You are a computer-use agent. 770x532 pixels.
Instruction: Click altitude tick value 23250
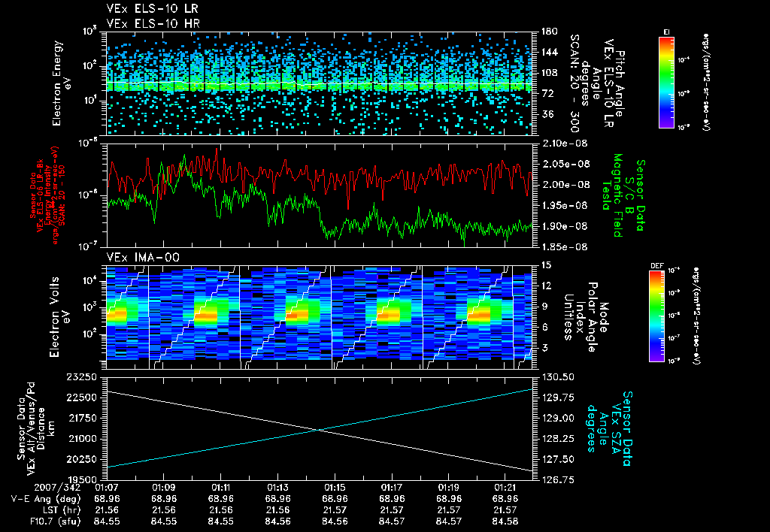pos(81,377)
